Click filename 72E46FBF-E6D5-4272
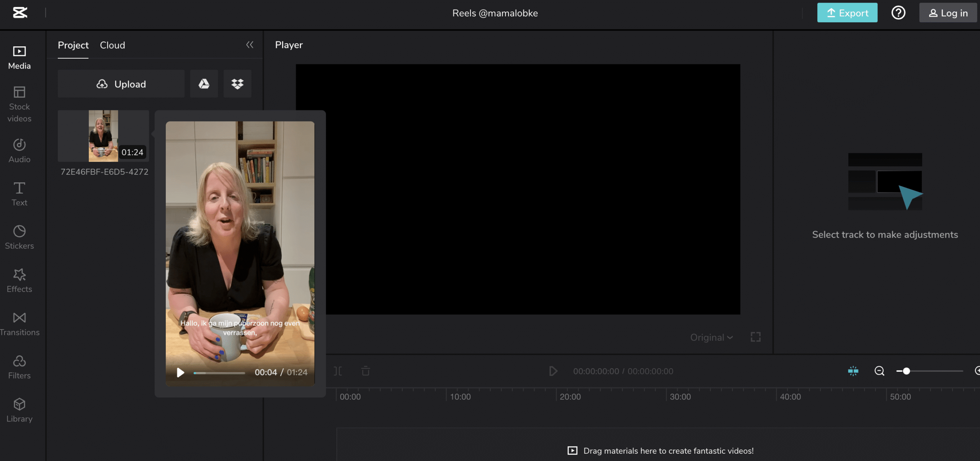Image resolution: width=980 pixels, height=461 pixels. (104, 172)
